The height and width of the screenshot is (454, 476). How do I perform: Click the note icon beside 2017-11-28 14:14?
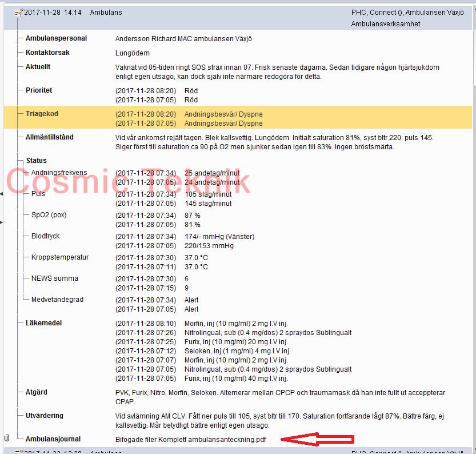(x=19, y=13)
